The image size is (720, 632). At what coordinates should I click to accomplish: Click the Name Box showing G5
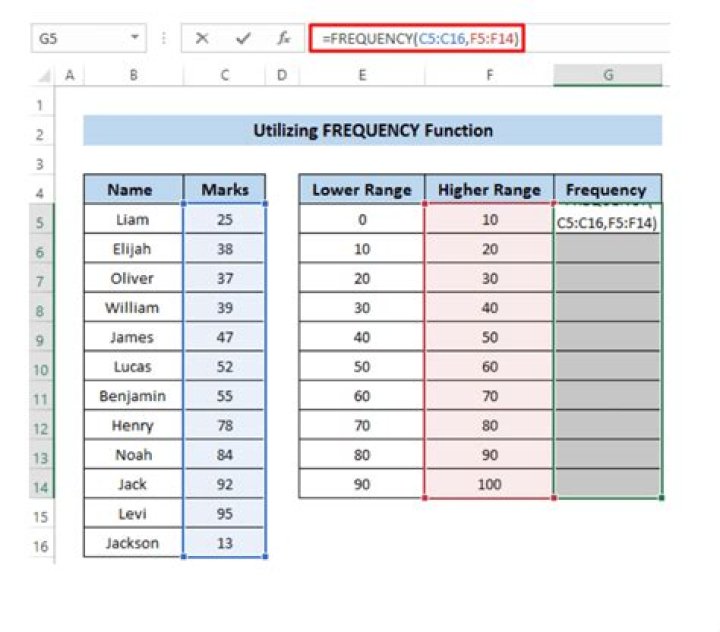click(80, 39)
